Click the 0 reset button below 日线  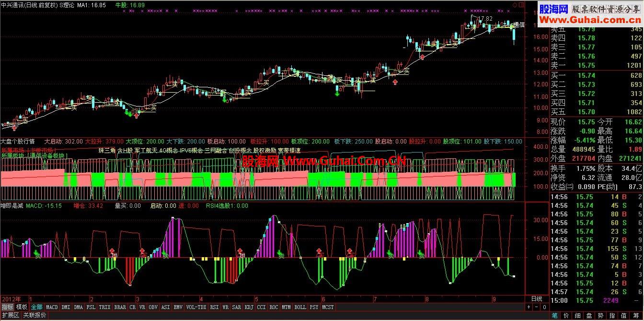pyautogui.click(x=544, y=307)
